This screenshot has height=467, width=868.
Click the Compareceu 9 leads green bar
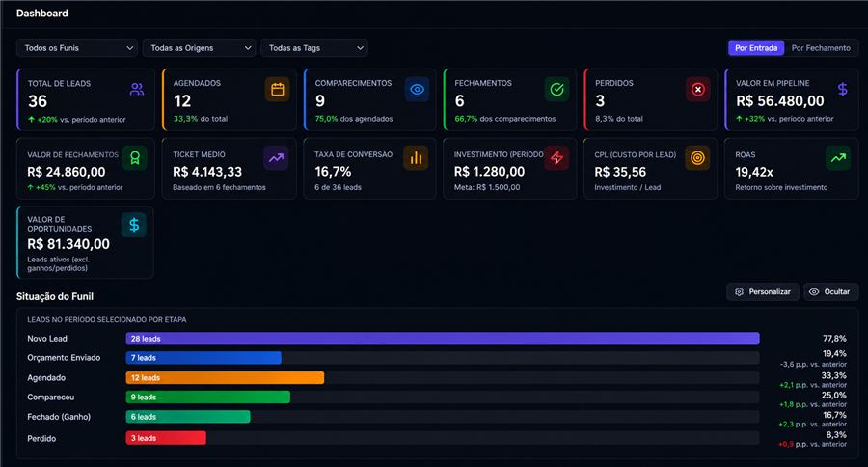click(208, 398)
